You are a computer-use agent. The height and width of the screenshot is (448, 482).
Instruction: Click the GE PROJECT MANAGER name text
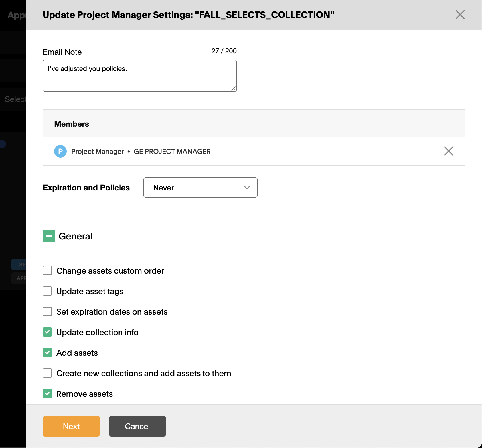coord(172,152)
